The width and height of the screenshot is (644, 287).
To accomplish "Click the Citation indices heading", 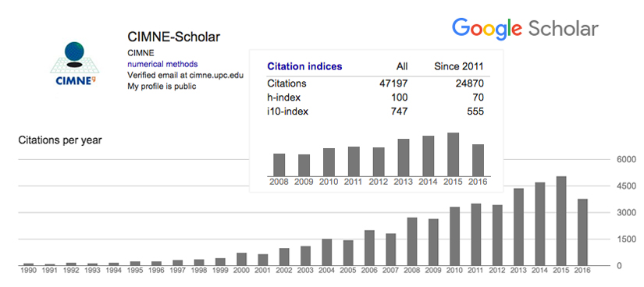I will [304, 66].
